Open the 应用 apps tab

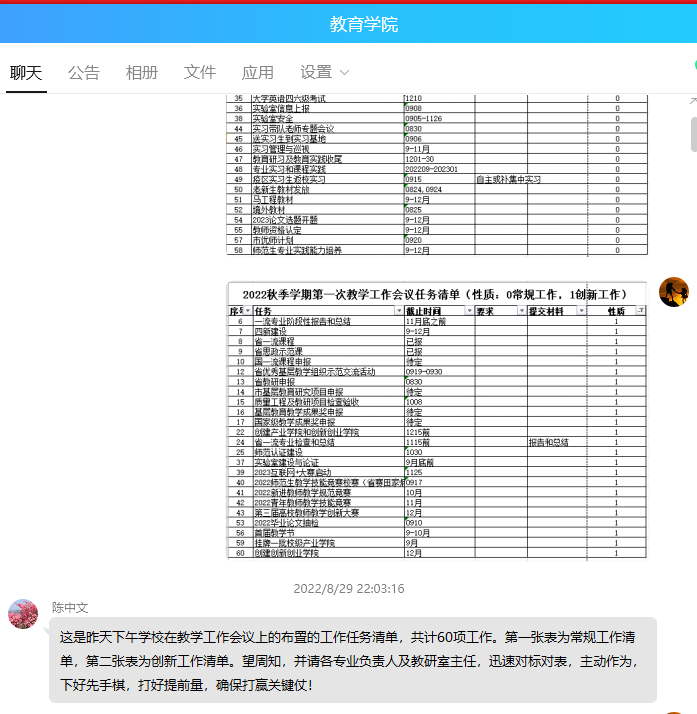tap(258, 72)
